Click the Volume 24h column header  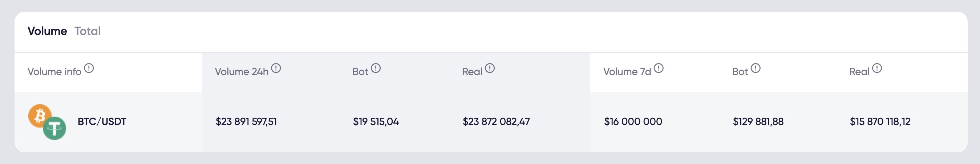coord(242,72)
